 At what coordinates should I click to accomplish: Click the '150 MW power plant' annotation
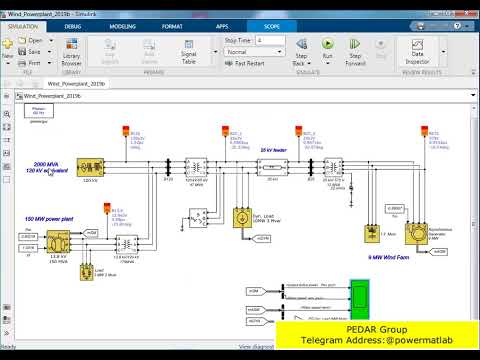point(49,219)
